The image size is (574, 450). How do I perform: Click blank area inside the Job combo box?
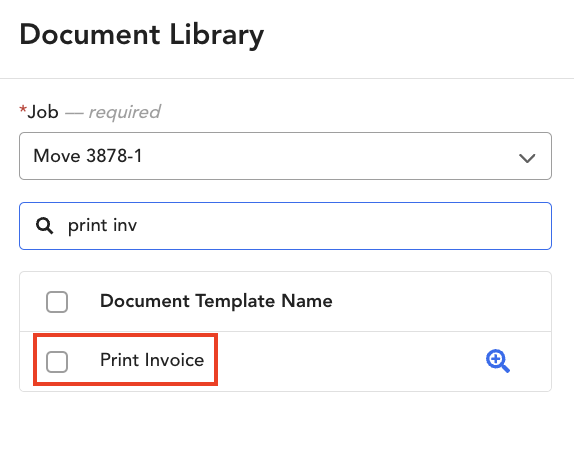(x=329, y=156)
